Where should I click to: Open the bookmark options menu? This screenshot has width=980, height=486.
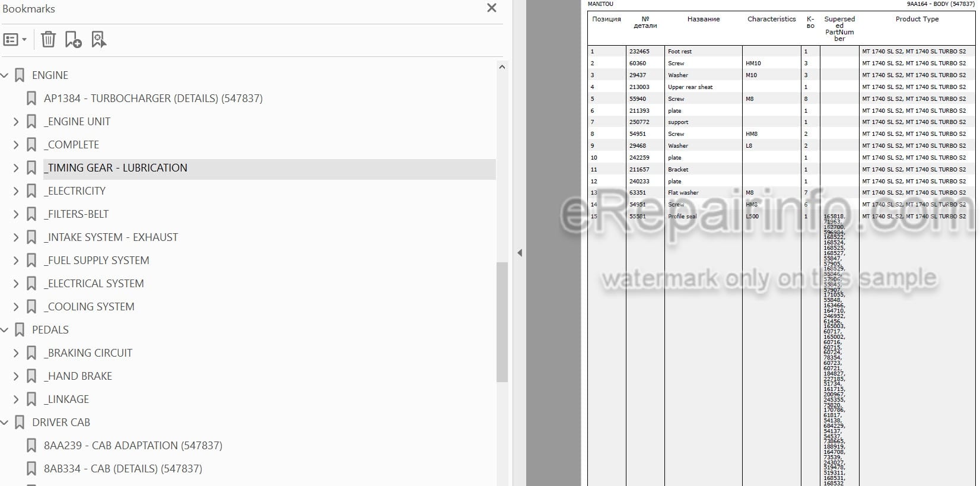(x=15, y=40)
